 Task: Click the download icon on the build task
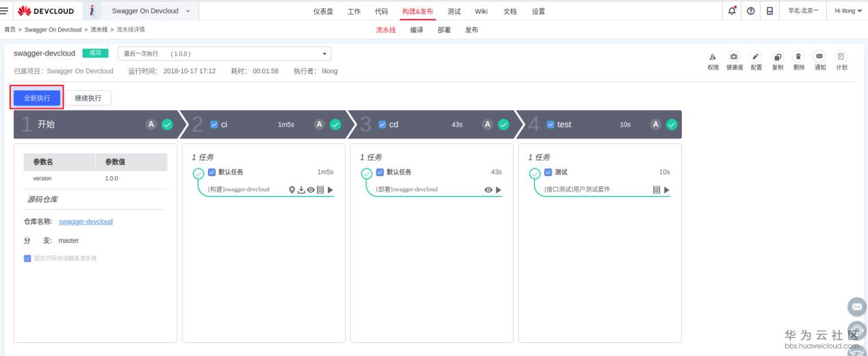[301, 190]
